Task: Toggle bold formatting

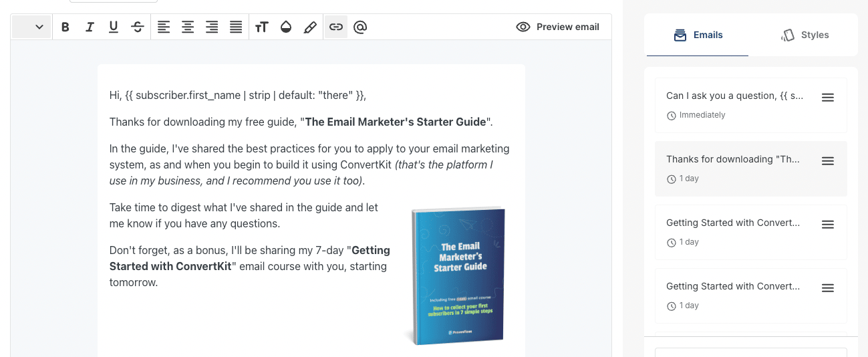Action: click(x=65, y=27)
